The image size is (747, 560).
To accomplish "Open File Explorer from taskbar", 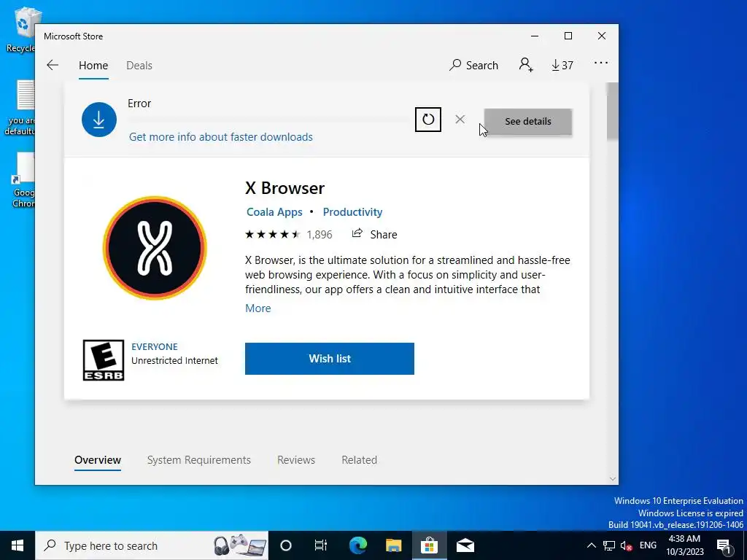I will tap(393, 545).
